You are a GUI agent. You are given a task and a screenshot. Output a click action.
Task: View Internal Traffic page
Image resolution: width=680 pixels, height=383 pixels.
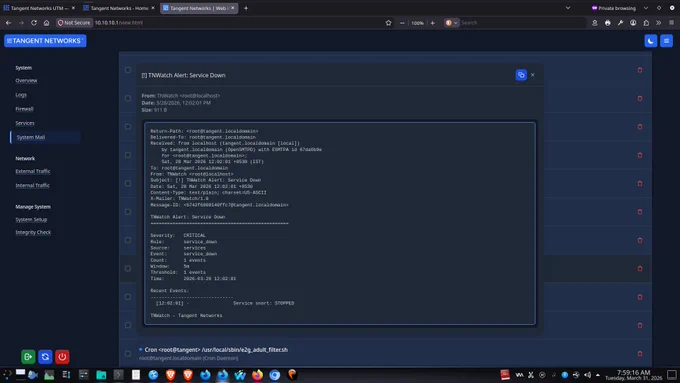pyautogui.click(x=33, y=185)
